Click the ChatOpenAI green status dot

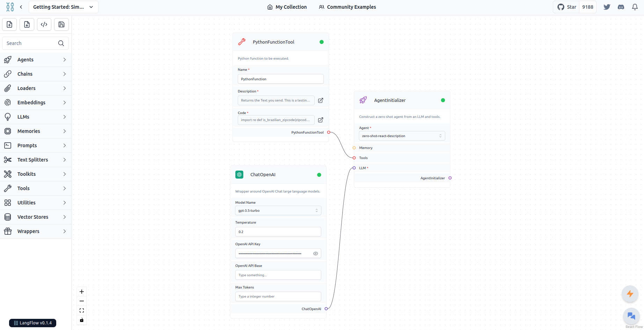pos(319,175)
